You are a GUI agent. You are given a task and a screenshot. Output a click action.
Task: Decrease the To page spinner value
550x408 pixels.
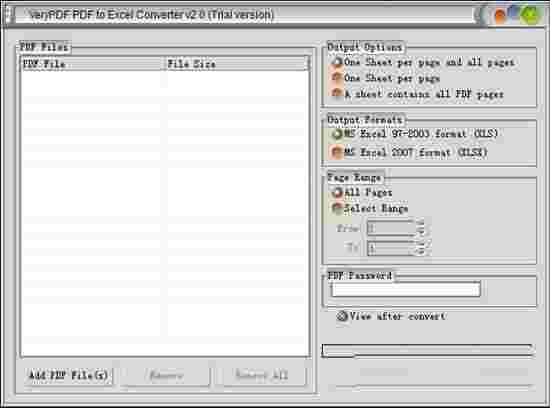(x=422, y=252)
